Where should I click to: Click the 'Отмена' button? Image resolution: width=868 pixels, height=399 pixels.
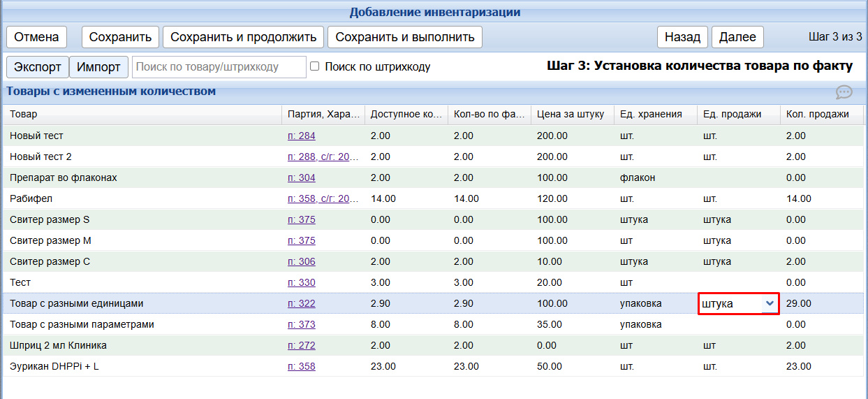point(36,37)
